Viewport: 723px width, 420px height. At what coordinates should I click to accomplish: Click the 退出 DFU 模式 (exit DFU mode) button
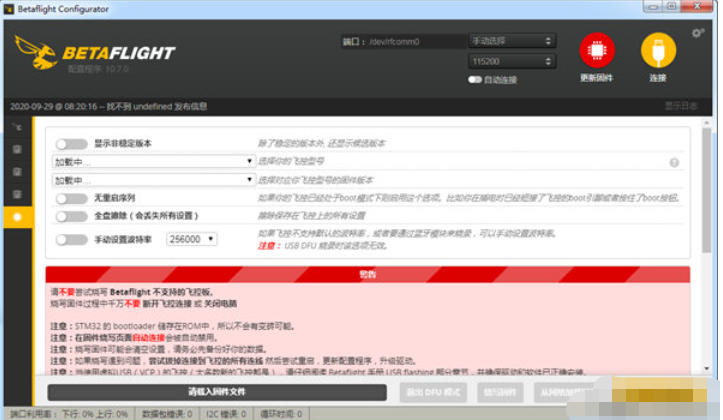[x=433, y=392]
